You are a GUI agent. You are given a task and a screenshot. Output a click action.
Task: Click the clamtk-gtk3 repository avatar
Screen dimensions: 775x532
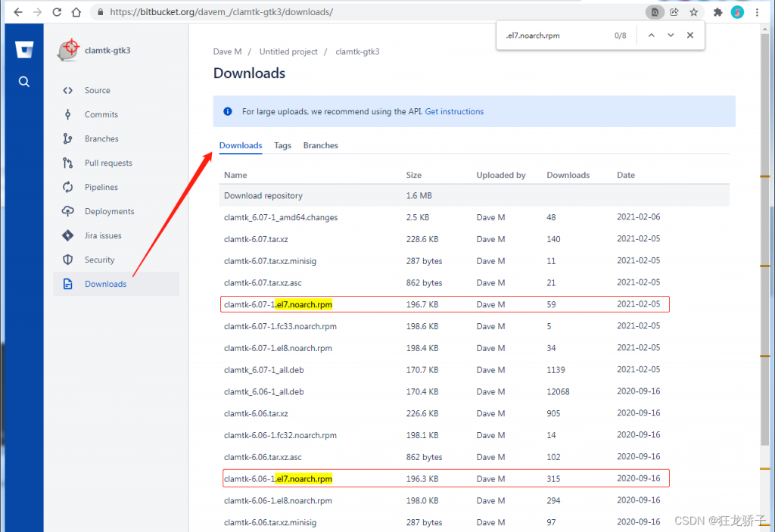pos(69,50)
